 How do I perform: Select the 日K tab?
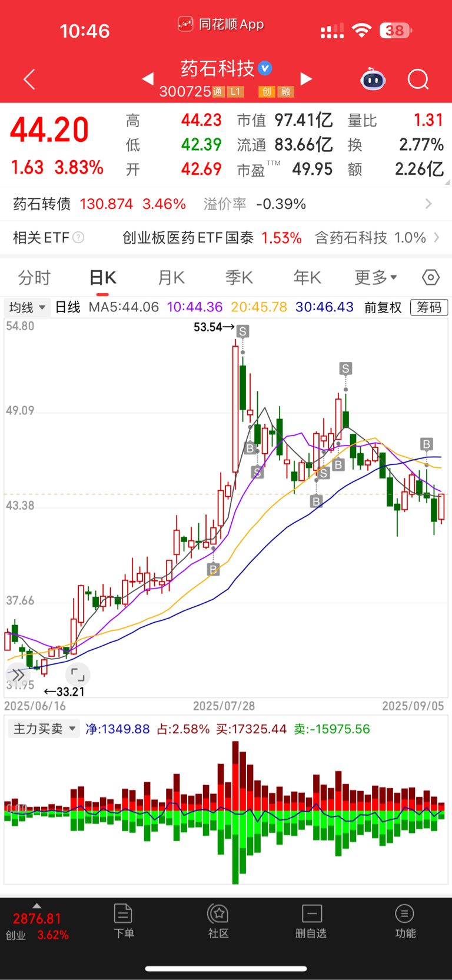pos(103,277)
